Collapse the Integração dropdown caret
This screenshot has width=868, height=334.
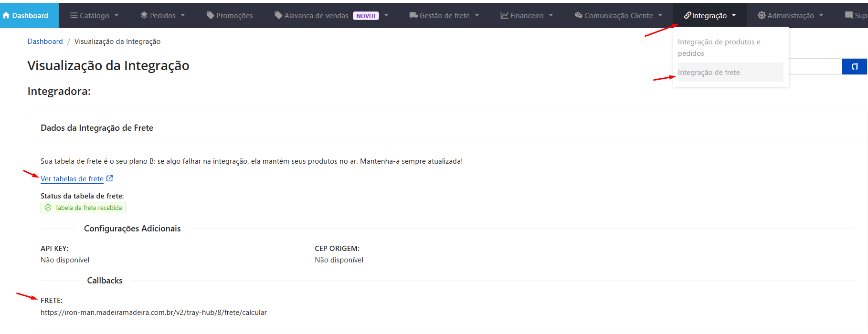click(734, 16)
